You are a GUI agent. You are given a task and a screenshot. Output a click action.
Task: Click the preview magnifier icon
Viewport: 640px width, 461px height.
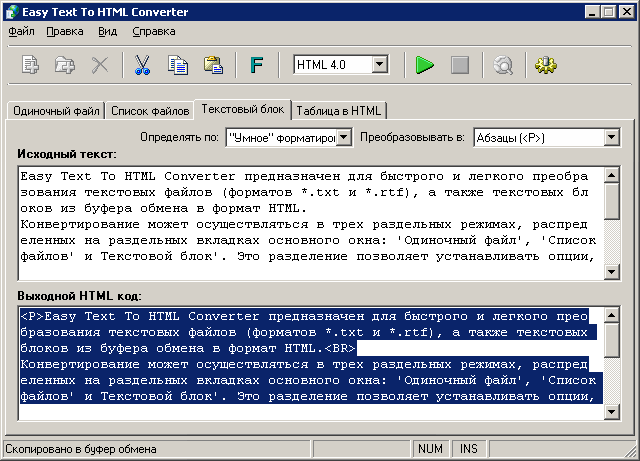(503, 65)
